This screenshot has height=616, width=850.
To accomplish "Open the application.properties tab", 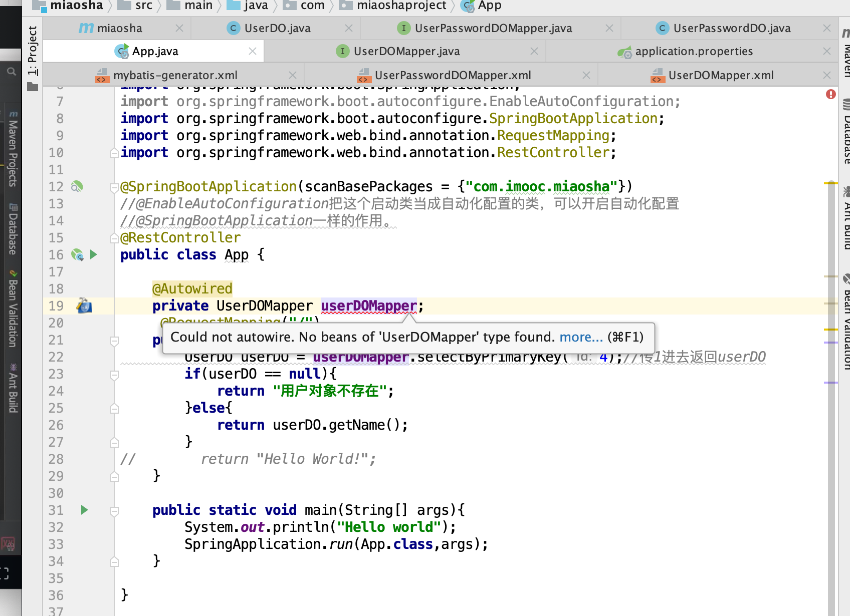I will coord(693,51).
